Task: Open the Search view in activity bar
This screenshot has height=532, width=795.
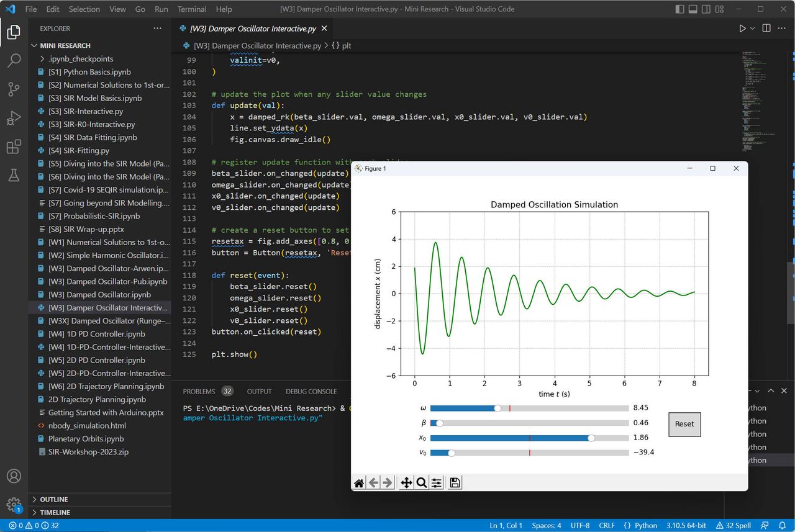Action: click(14, 61)
